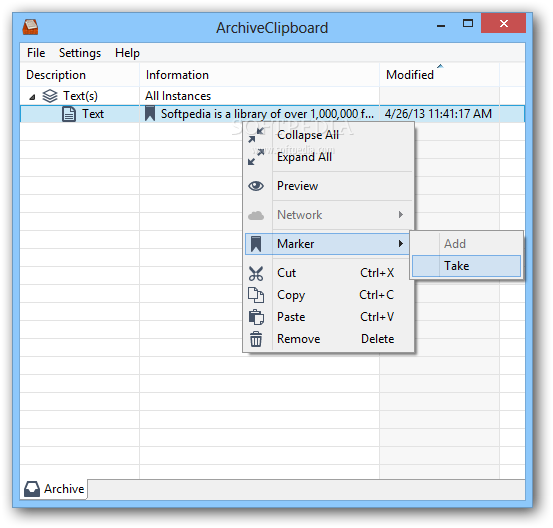The height and width of the screenshot is (528, 553).
Task: Open the Marker submenu arrow
Action: tap(401, 243)
